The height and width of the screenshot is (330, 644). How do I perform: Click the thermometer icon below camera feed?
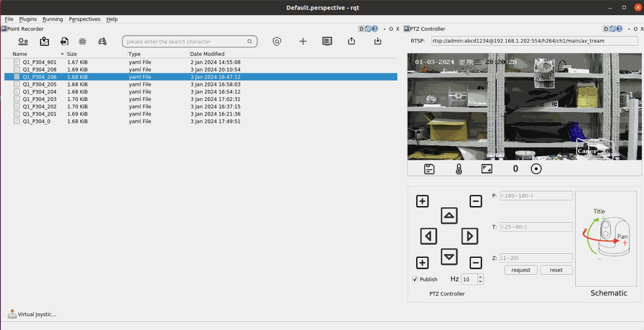click(x=459, y=169)
